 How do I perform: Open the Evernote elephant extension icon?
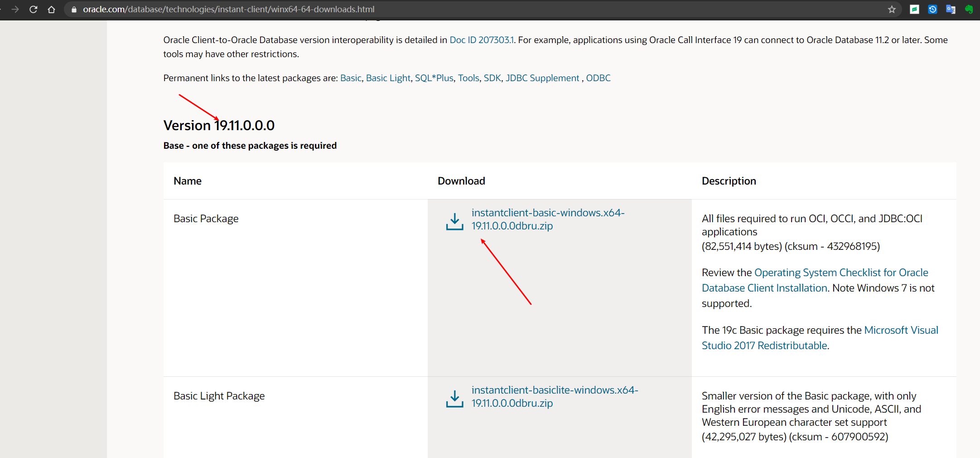click(969, 9)
